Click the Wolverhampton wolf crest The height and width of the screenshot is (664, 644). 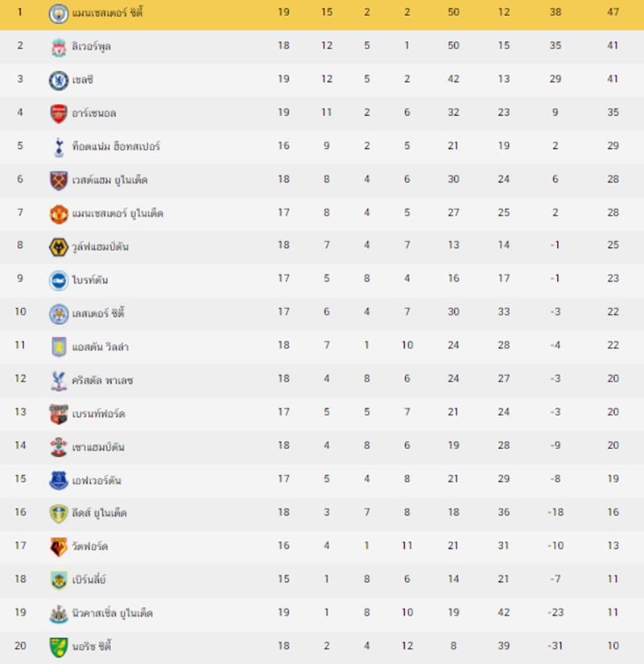pos(59,247)
